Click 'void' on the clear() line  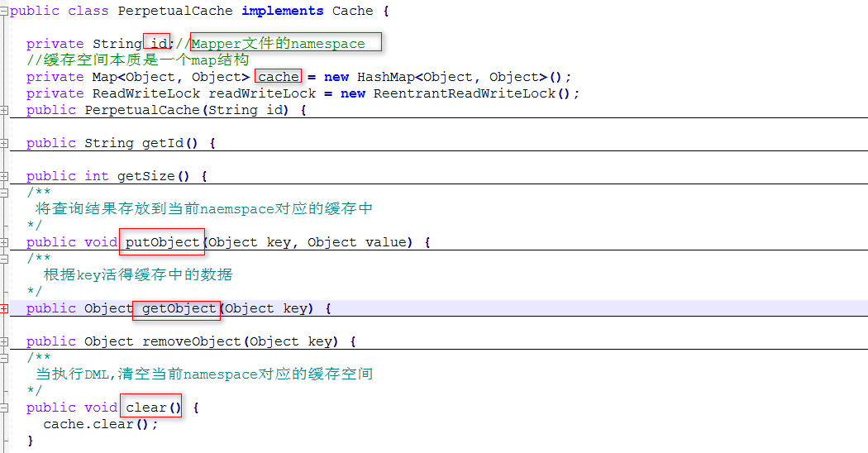click(100, 408)
